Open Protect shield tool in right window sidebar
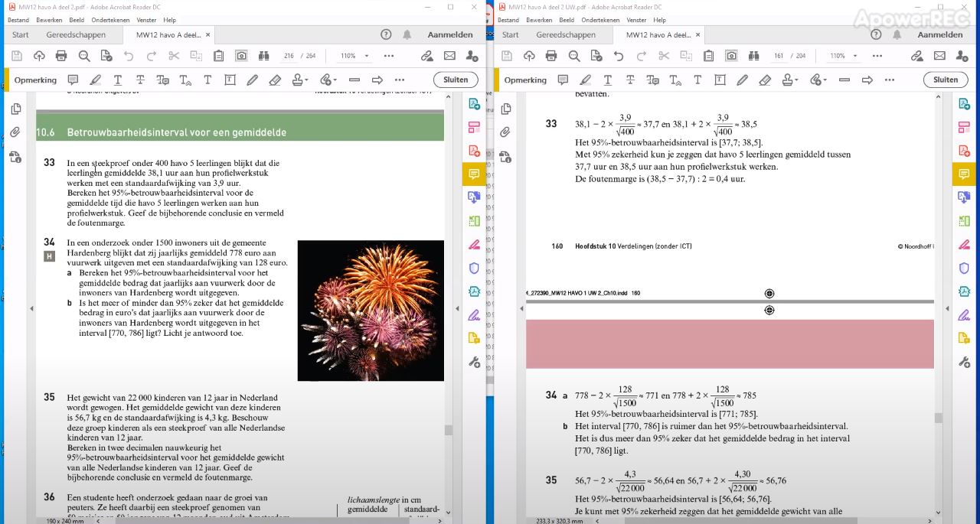Screen dimensions: 980x524 coord(964,268)
